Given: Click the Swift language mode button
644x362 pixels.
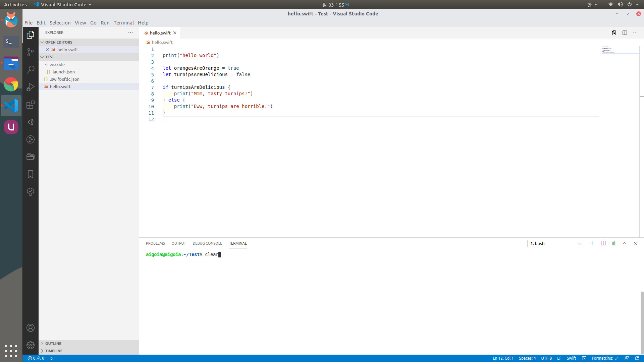Looking at the screenshot, I should [x=571, y=358].
